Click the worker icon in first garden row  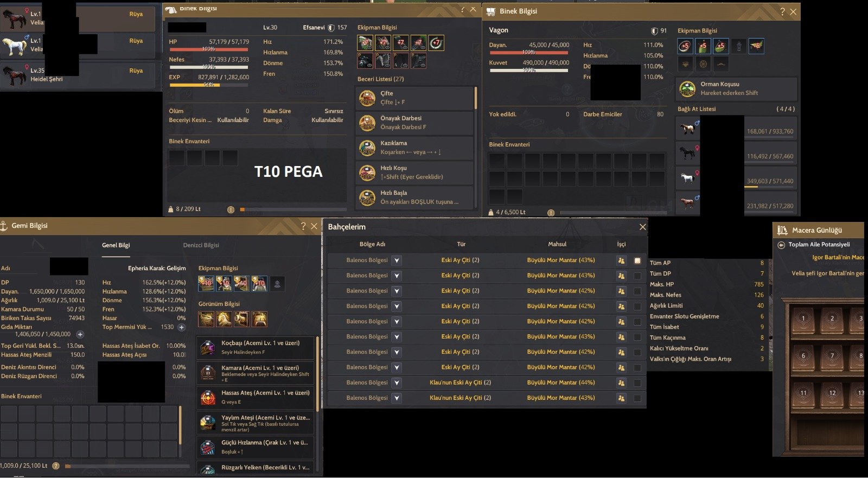[621, 260]
